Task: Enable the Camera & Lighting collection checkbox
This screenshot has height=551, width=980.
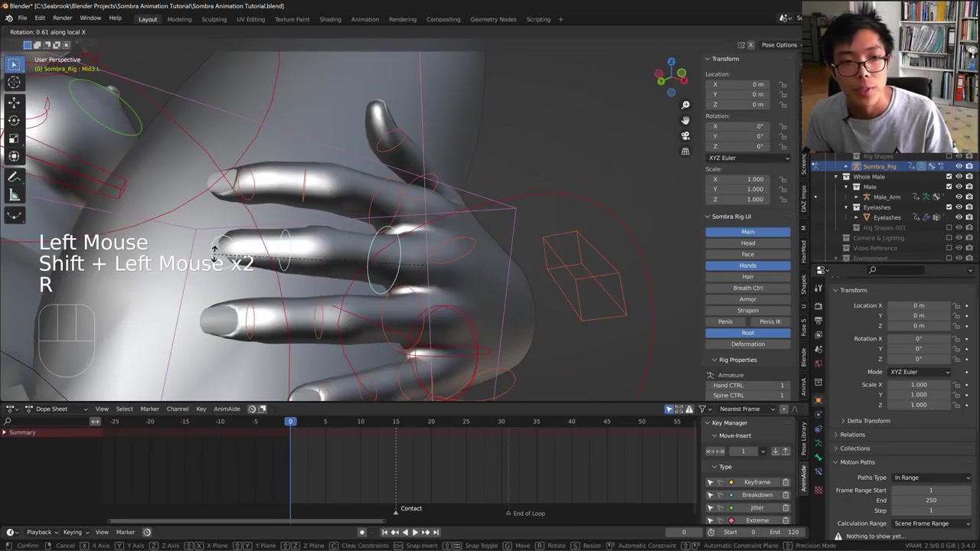Action: (949, 238)
